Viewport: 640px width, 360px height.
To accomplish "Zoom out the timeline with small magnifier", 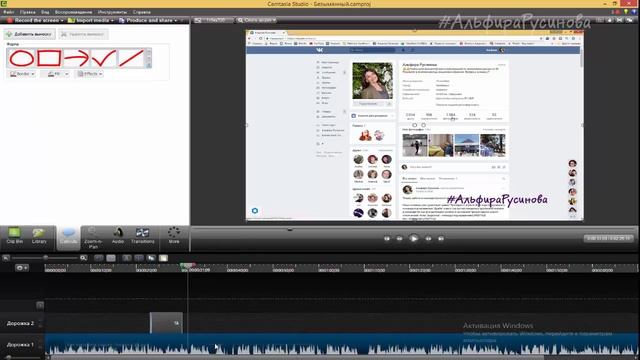I will coord(6,258).
